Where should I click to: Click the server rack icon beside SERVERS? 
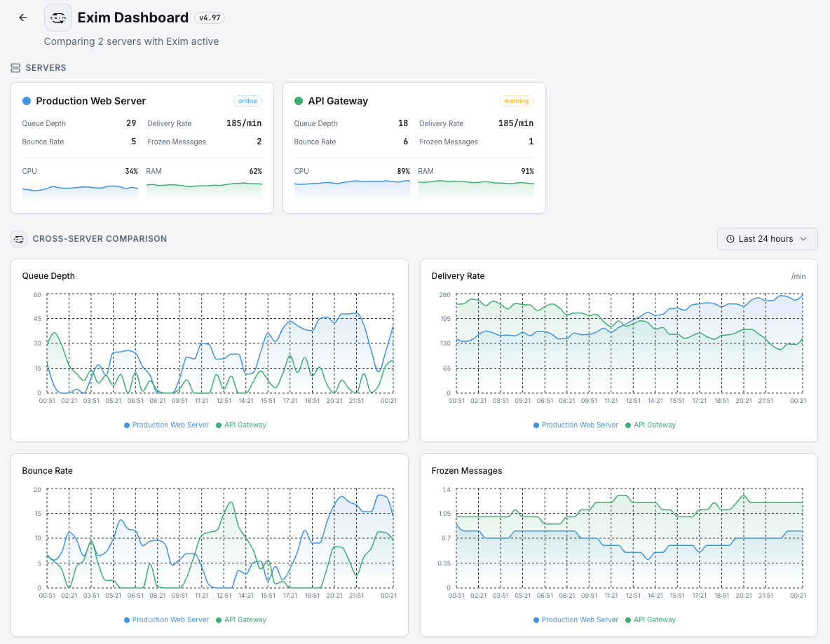pyautogui.click(x=15, y=67)
